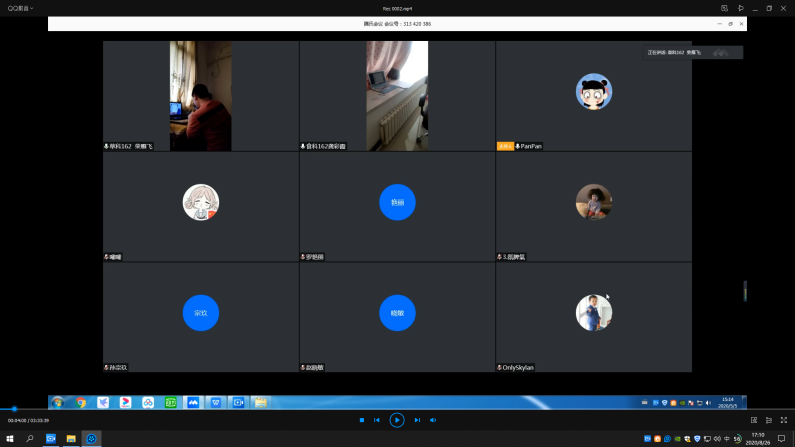
Task: Click the progress bar seek handle
Action: point(14,409)
